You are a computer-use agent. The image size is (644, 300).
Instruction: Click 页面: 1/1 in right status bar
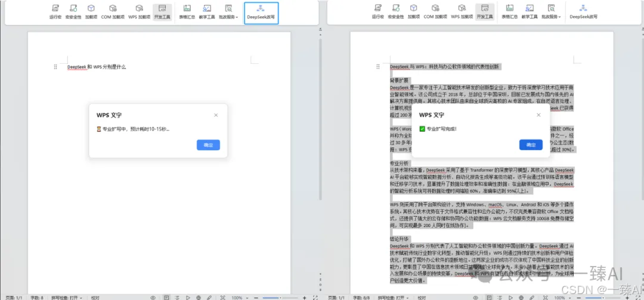coord(337,297)
